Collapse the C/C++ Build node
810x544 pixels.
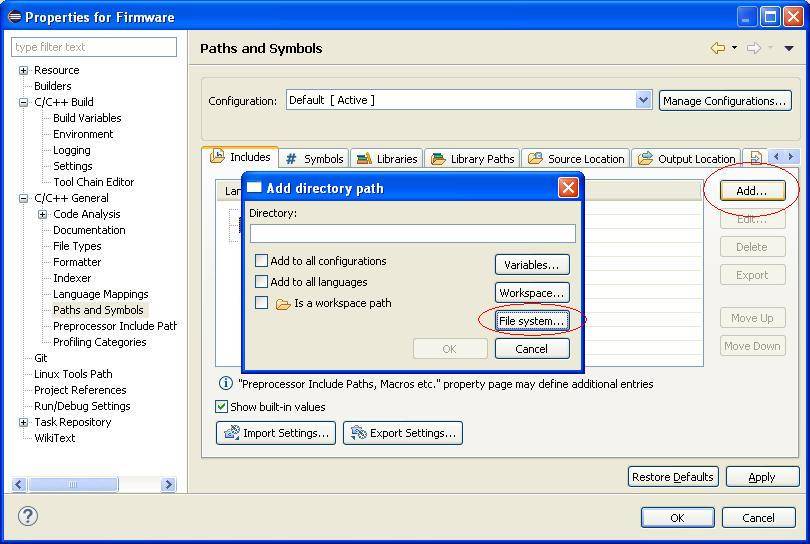pyautogui.click(x=23, y=102)
